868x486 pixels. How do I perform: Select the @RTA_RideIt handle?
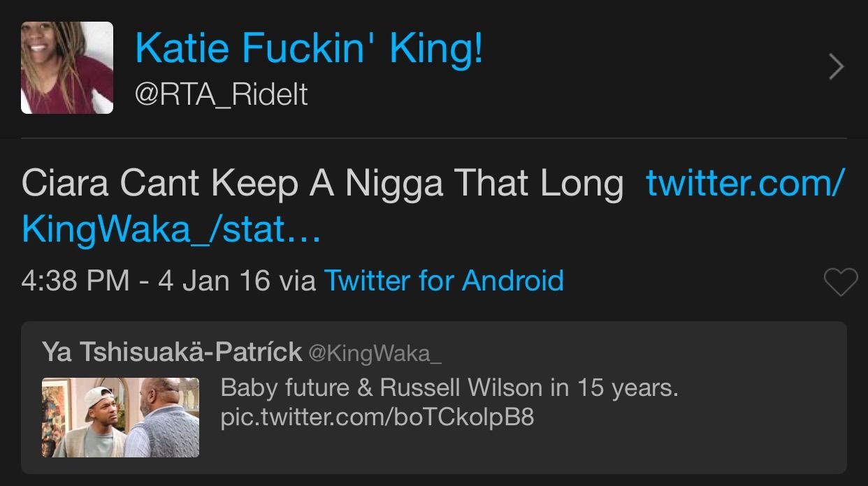tap(221, 94)
